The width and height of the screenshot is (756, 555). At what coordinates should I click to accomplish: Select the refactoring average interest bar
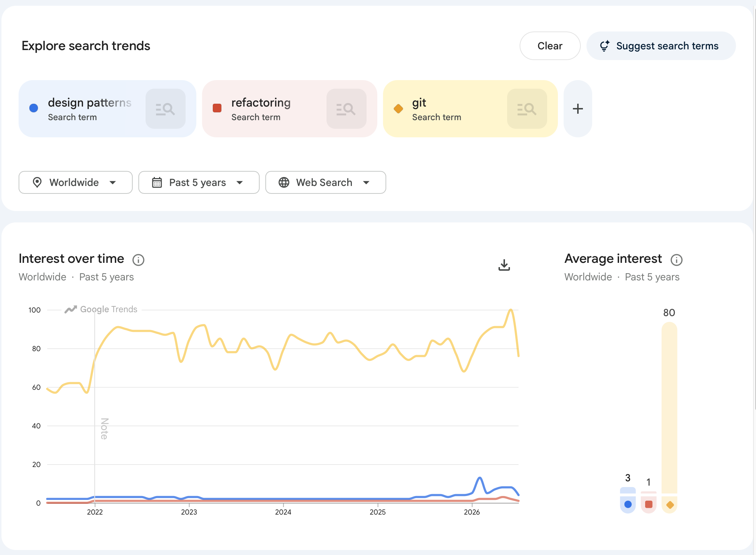pyautogui.click(x=648, y=502)
